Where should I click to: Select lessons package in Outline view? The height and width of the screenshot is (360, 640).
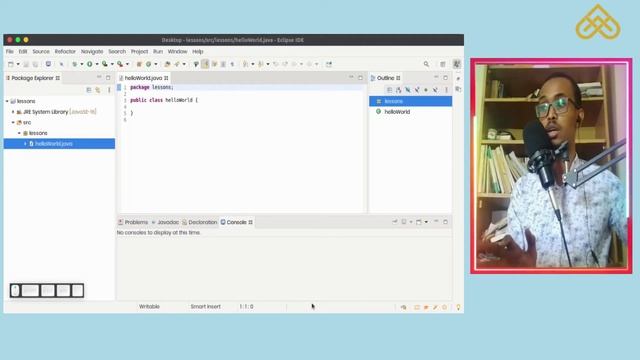[411, 101]
